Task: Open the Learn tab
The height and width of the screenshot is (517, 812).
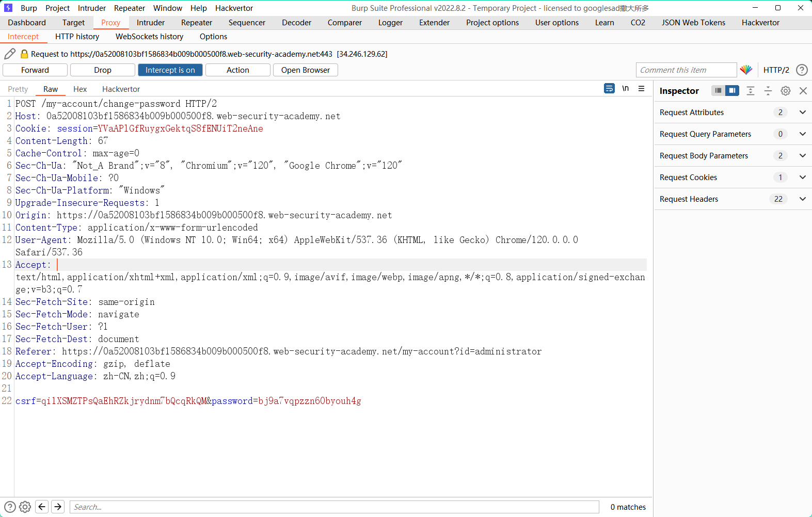Action: pyautogui.click(x=604, y=22)
